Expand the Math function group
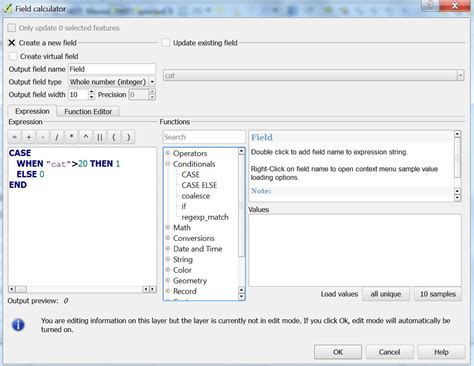 coord(168,227)
